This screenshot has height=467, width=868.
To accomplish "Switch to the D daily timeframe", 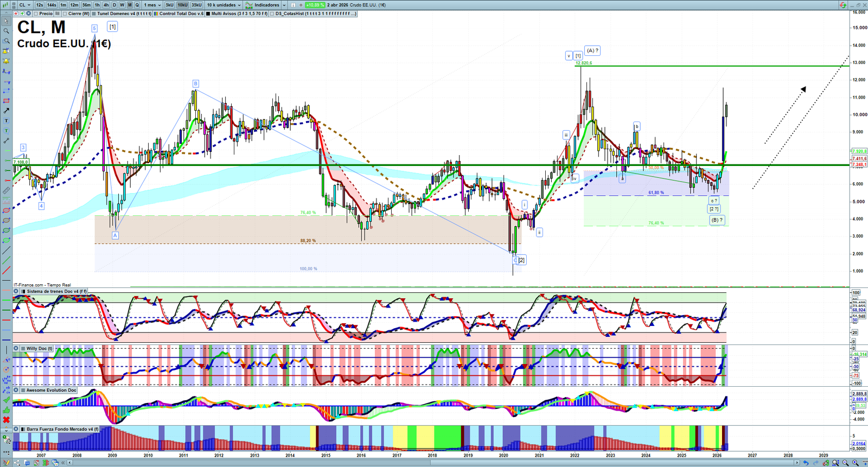I will click(114, 5).
